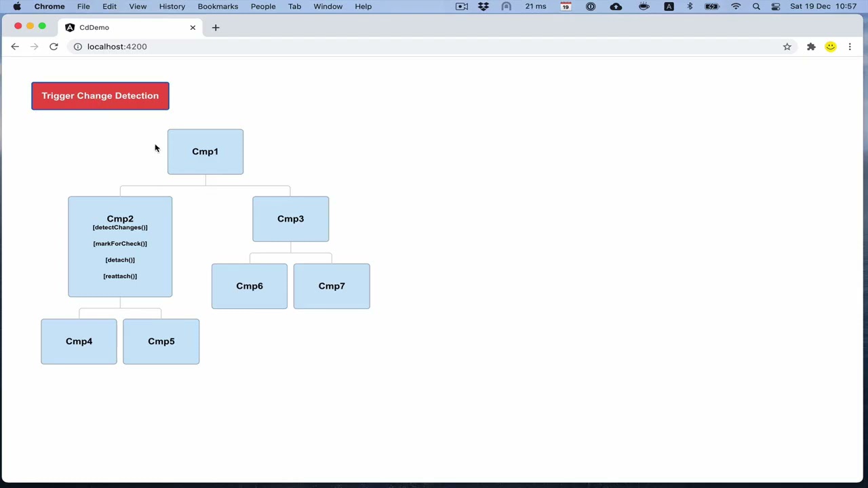The width and height of the screenshot is (868, 488).
Task: Click the Cmp2 heading text
Action: point(120,218)
